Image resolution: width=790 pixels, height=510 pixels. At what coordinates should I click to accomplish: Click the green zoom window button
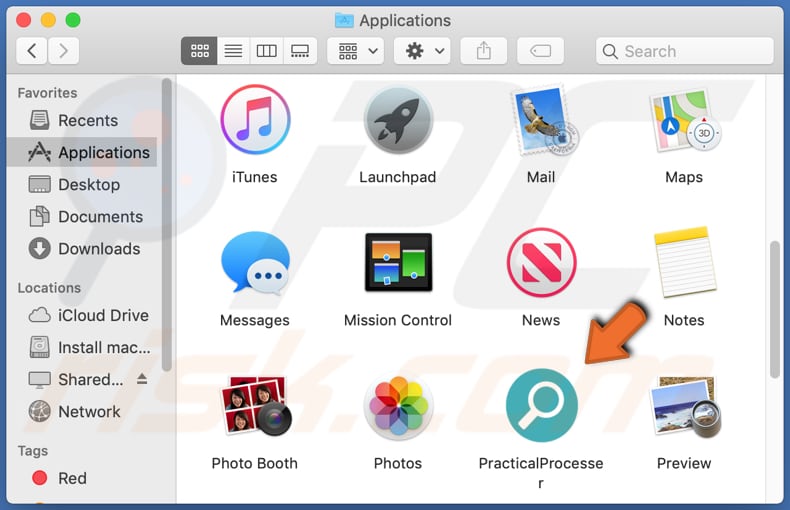(73, 20)
